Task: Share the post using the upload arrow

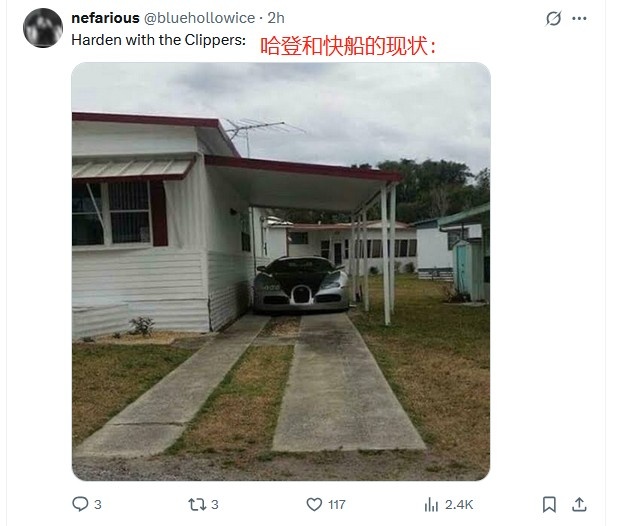Action: (579, 505)
